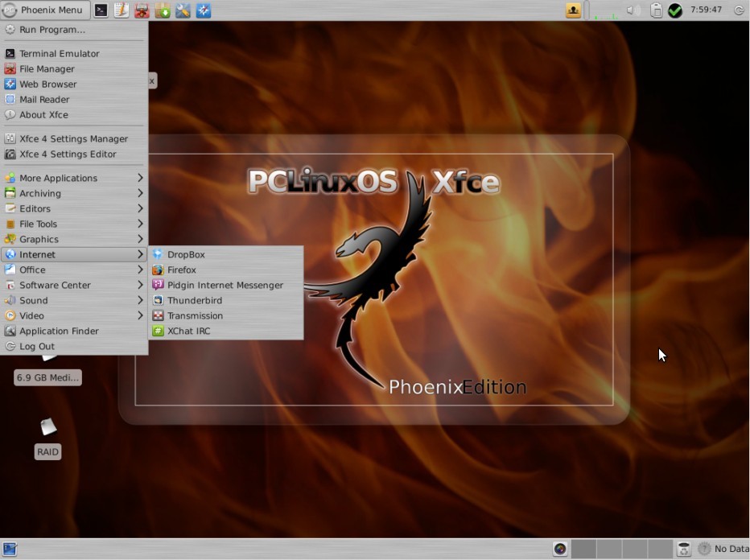Click the Terminal Emulator menu icon
The image size is (750, 560).
tap(10, 54)
